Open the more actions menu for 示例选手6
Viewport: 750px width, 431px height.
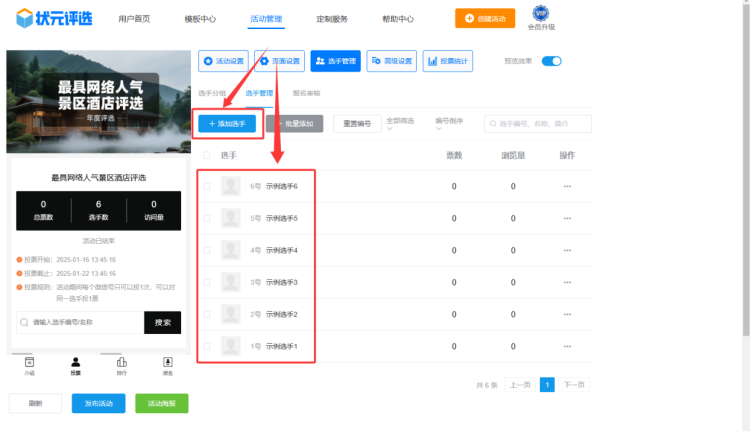click(x=567, y=186)
